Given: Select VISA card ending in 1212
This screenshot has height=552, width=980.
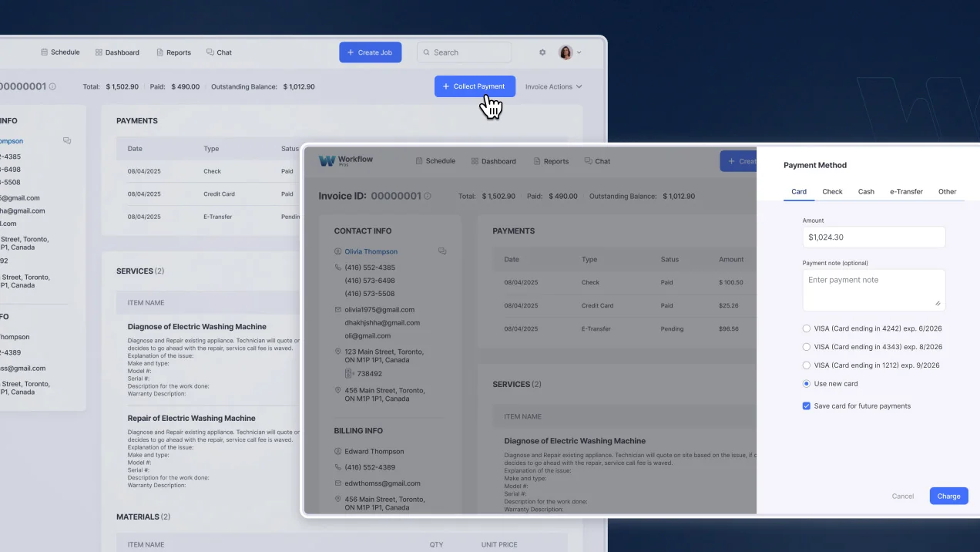Looking at the screenshot, I should 807,365.
